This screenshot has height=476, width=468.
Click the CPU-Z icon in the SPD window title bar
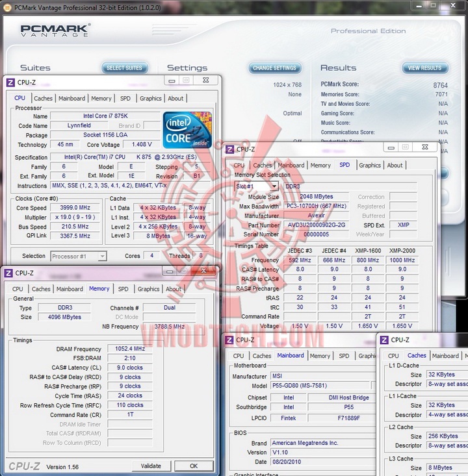point(229,149)
